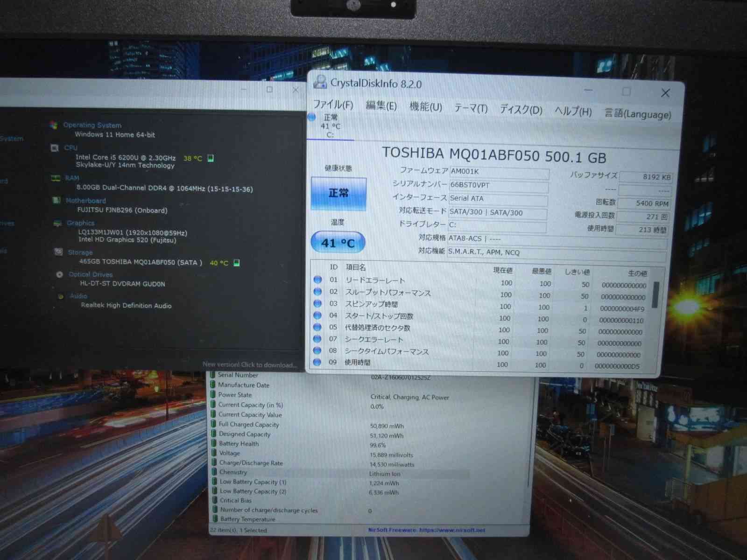Click the RAM icon in Speccy summary
Image resolution: width=747 pixels, height=560 pixels.
click(x=56, y=178)
